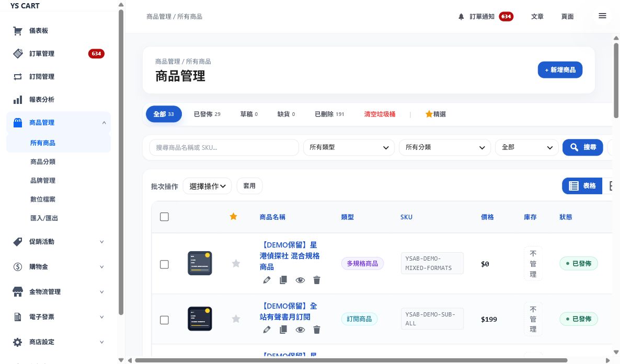Delete 星港偵探社 混合規格商品 with trash icon
The width and height of the screenshot is (620, 364).
(317, 280)
